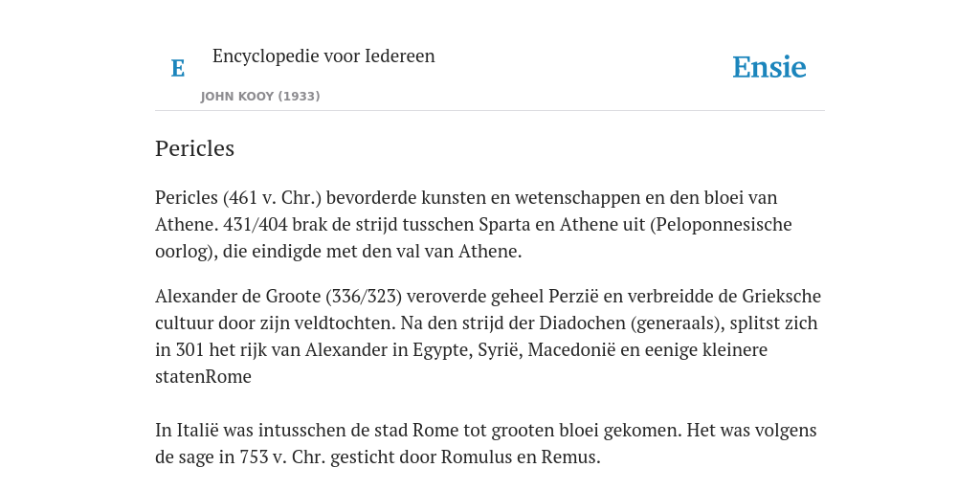This screenshot has width=980, height=490.
Task: Click the Pericles article heading
Action: point(194,148)
